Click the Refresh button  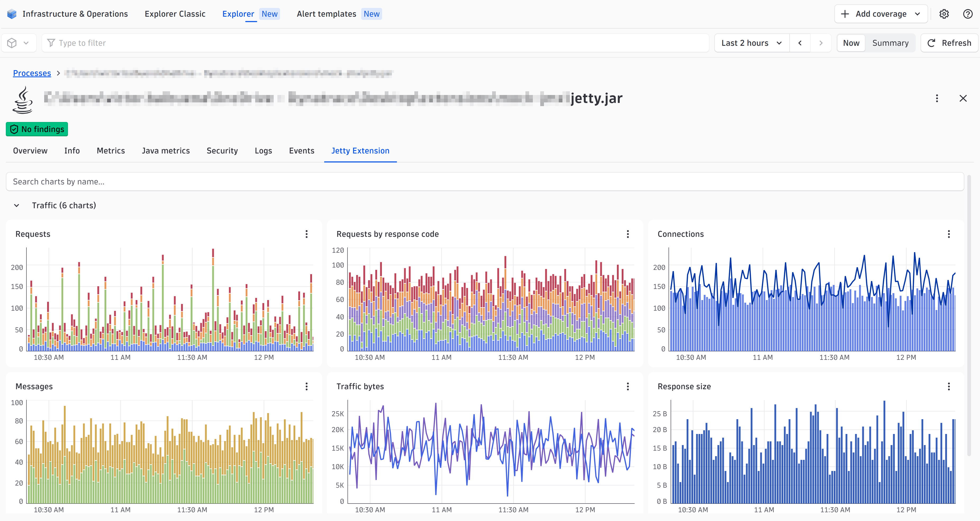(949, 43)
